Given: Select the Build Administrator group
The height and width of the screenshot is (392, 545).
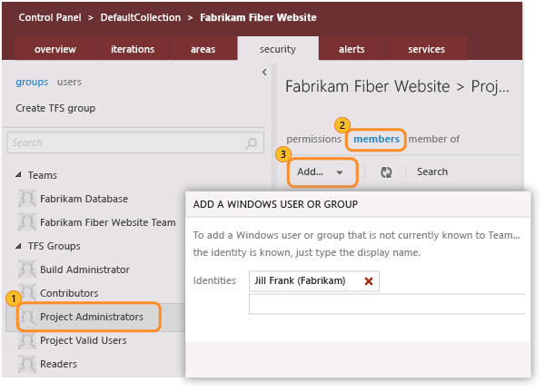Looking at the screenshot, I should click(x=84, y=269).
